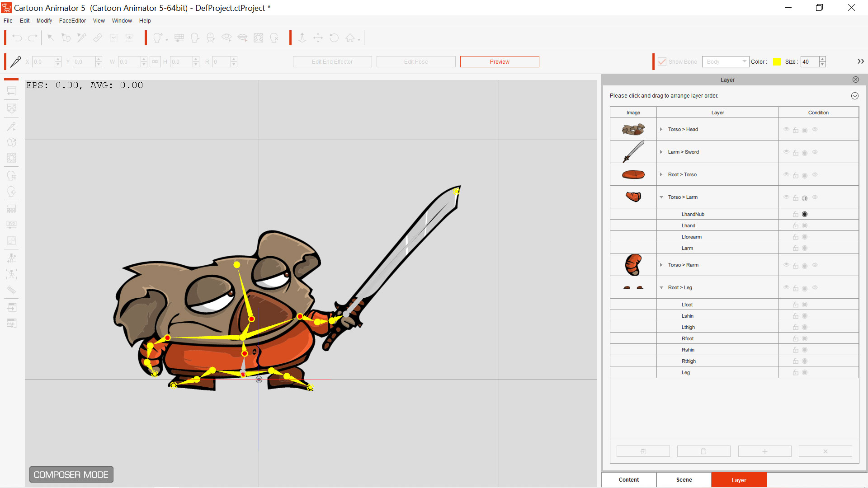Click the PSD export sidebar icon

point(12,324)
